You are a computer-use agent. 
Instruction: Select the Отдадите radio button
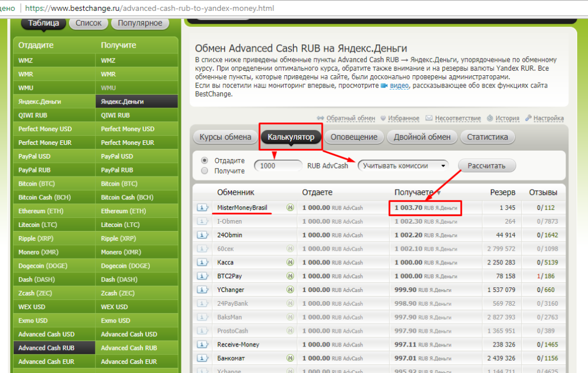tap(204, 160)
